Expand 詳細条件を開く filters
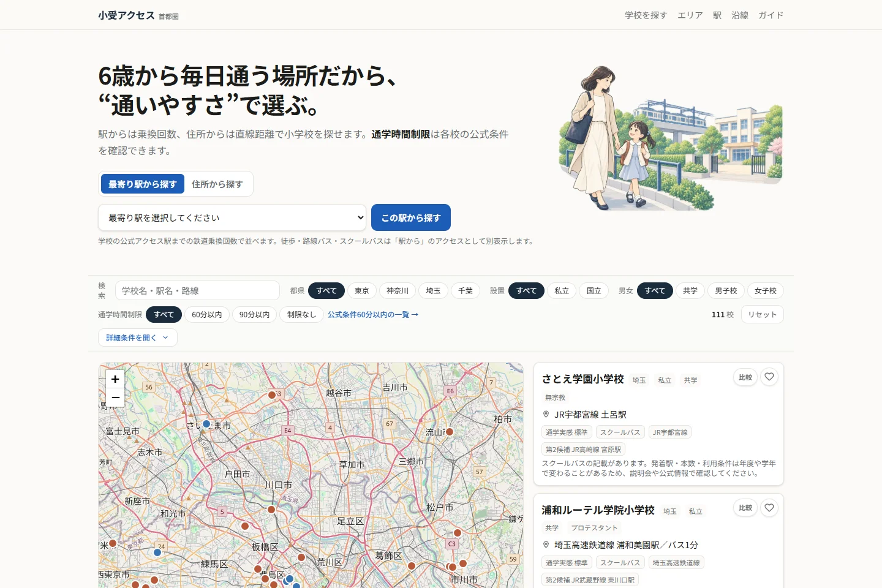 pos(138,337)
